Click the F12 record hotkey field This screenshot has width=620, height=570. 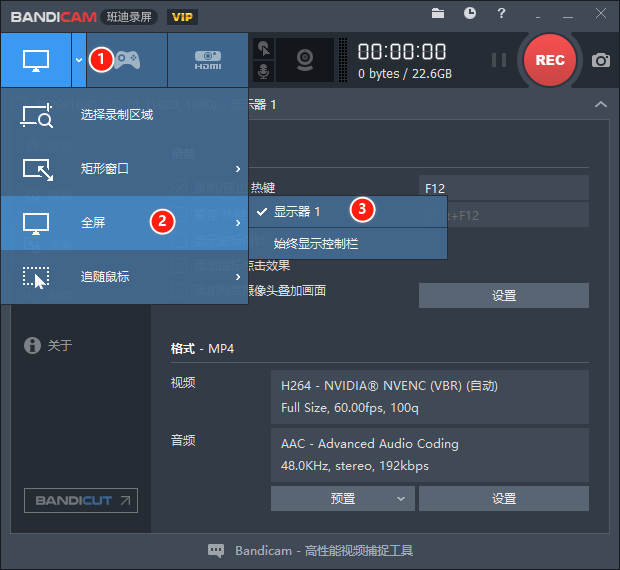tap(504, 188)
